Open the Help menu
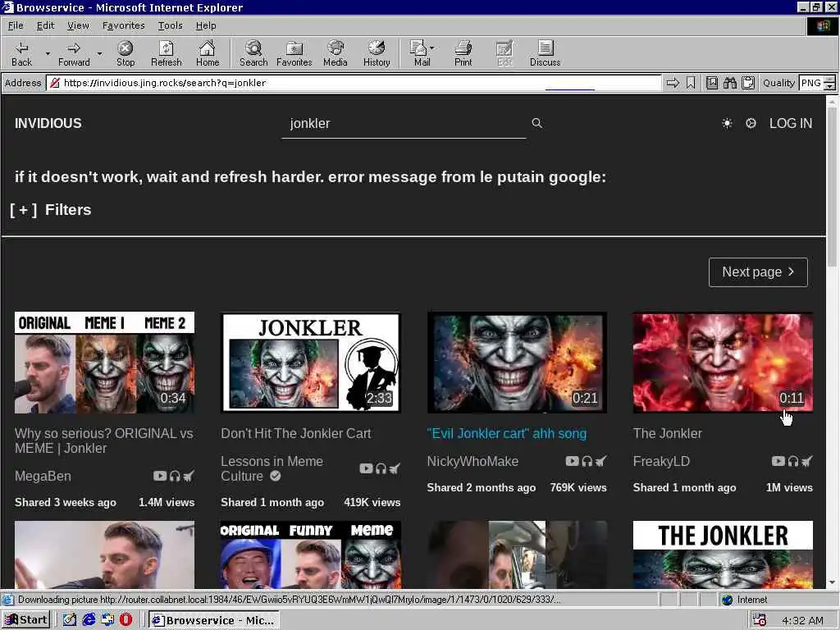840x630 pixels. [206, 25]
